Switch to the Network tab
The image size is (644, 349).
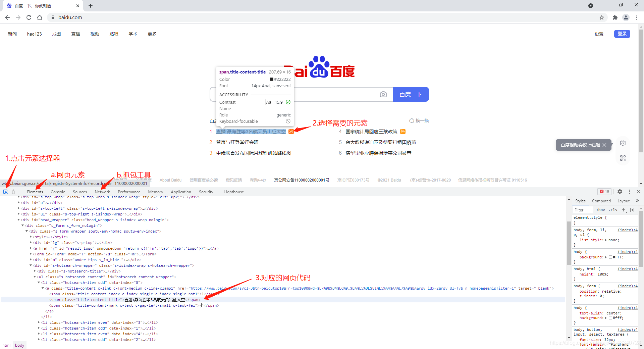102,192
